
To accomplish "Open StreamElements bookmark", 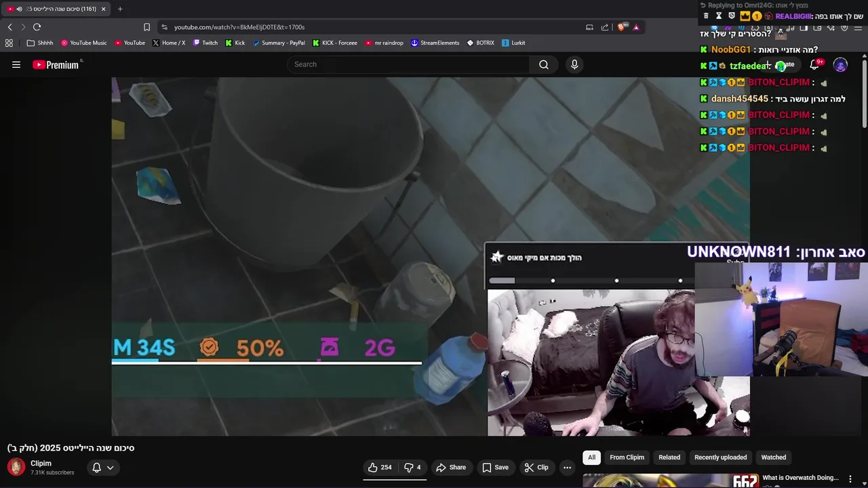I will [435, 43].
